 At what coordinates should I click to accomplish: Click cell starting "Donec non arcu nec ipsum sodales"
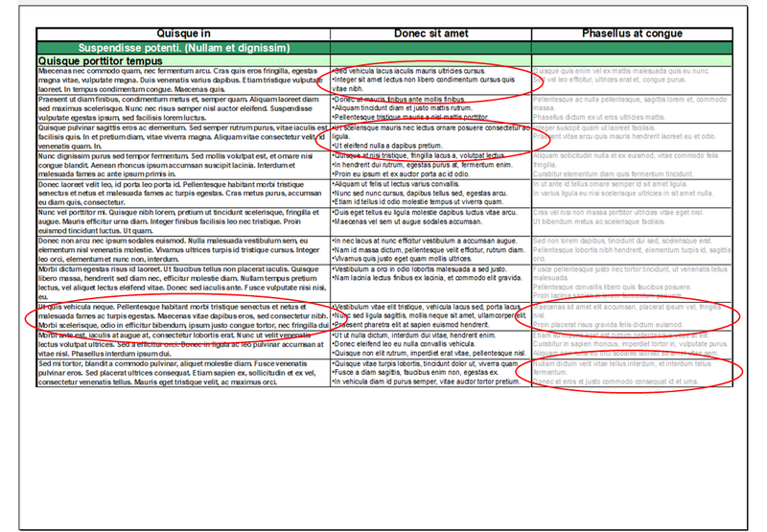click(x=183, y=250)
